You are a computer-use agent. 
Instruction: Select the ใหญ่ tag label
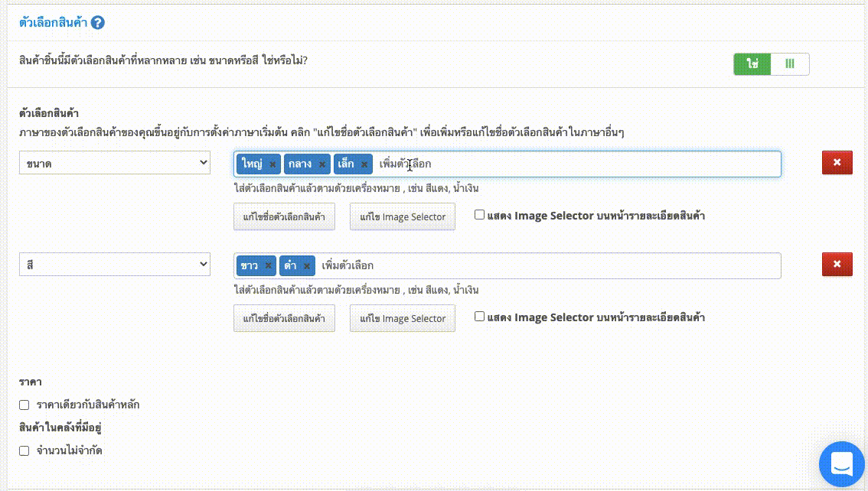(x=252, y=164)
